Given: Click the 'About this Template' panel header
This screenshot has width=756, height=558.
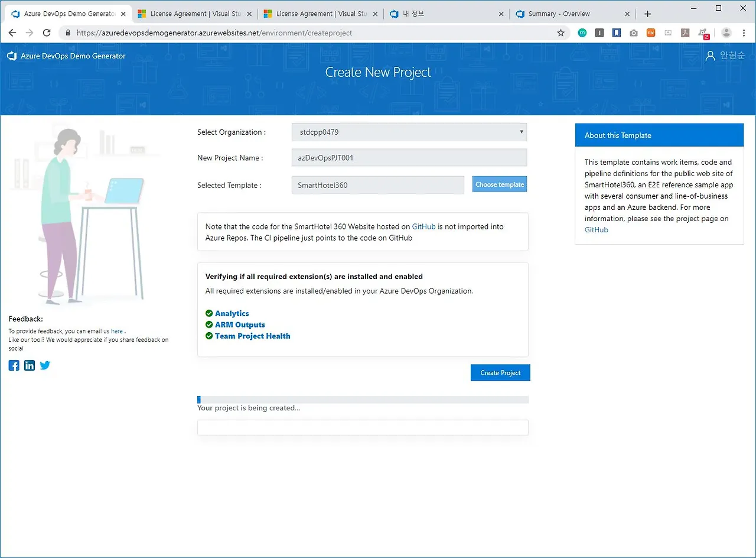Looking at the screenshot, I should tap(659, 135).
